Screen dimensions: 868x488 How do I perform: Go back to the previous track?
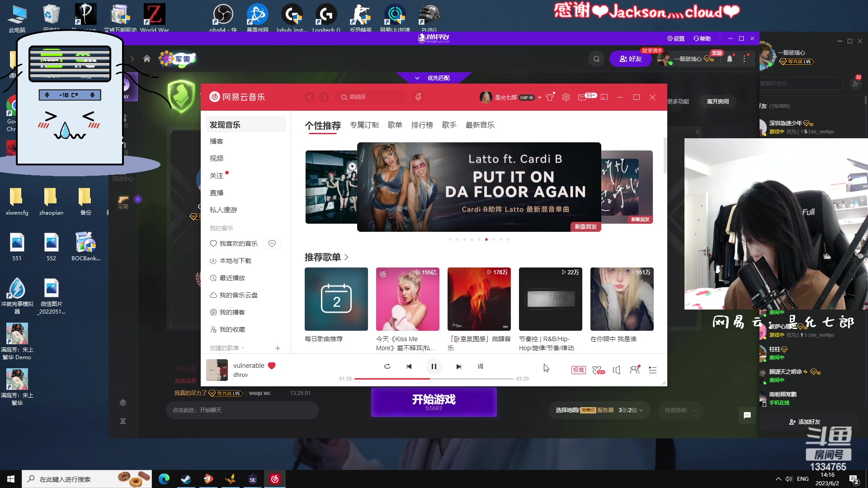point(409,366)
